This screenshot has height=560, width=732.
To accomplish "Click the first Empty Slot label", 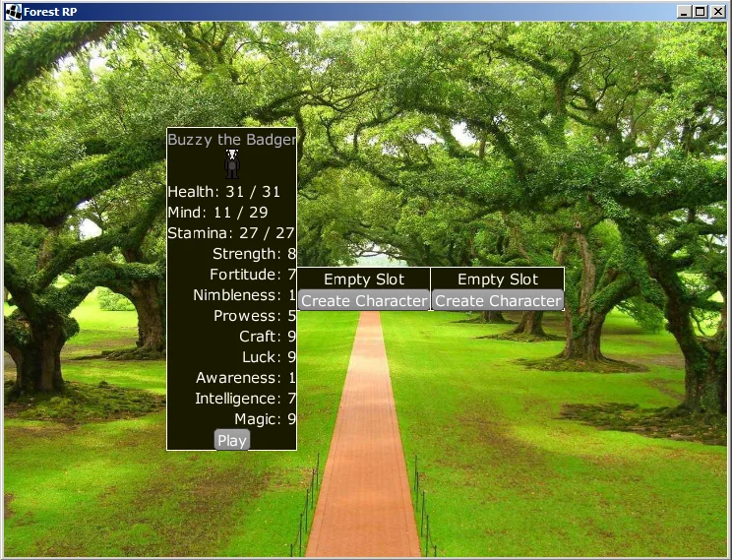I will click(x=364, y=279).
